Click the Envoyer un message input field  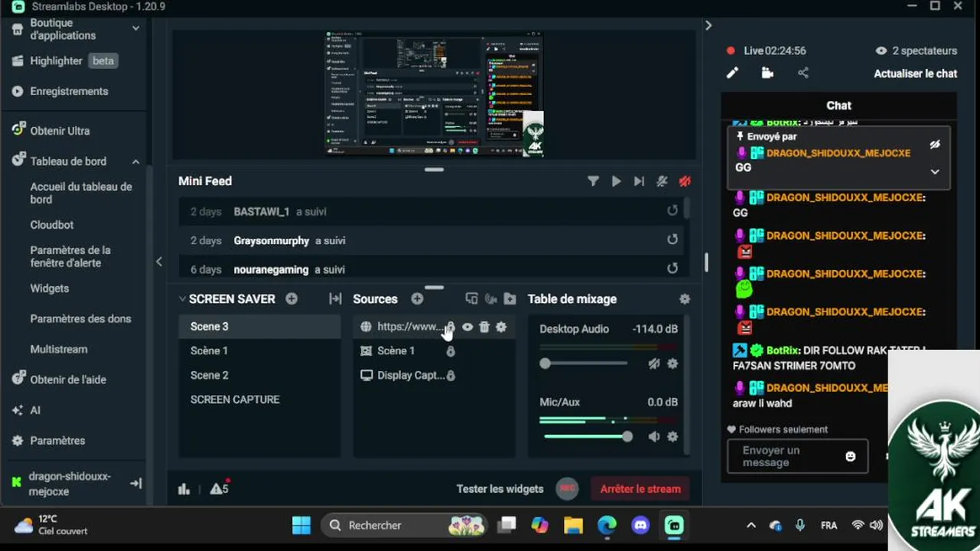pos(797,456)
